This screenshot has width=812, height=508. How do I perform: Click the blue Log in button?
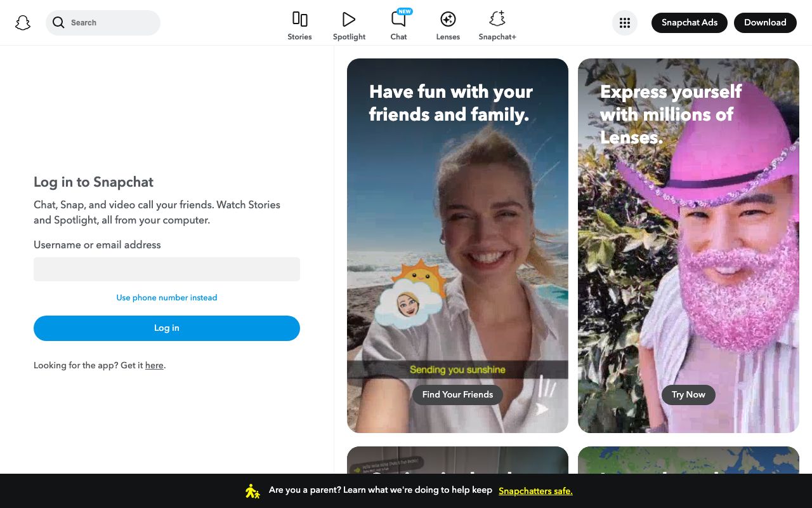(x=167, y=328)
